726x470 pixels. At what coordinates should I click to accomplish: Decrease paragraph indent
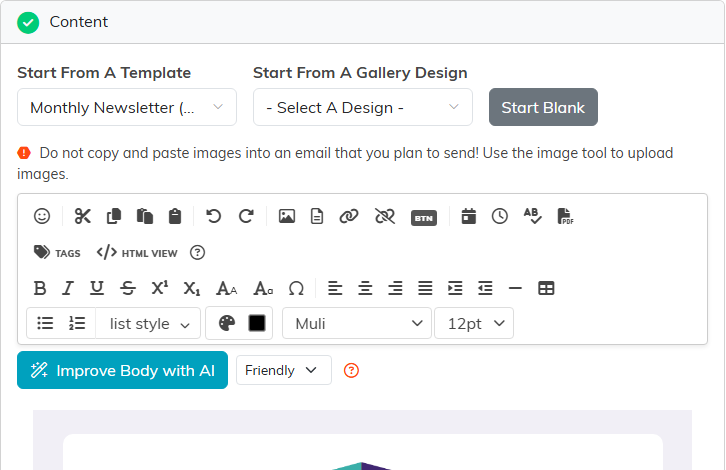tap(485, 288)
